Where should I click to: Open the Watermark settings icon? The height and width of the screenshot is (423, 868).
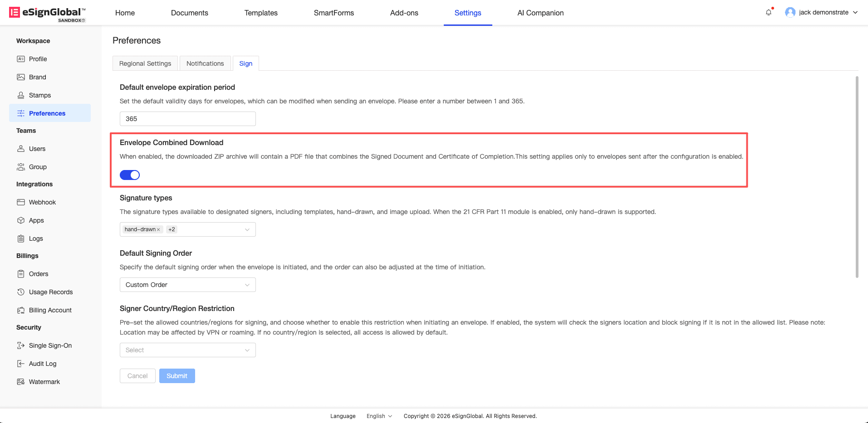coord(21,382)
